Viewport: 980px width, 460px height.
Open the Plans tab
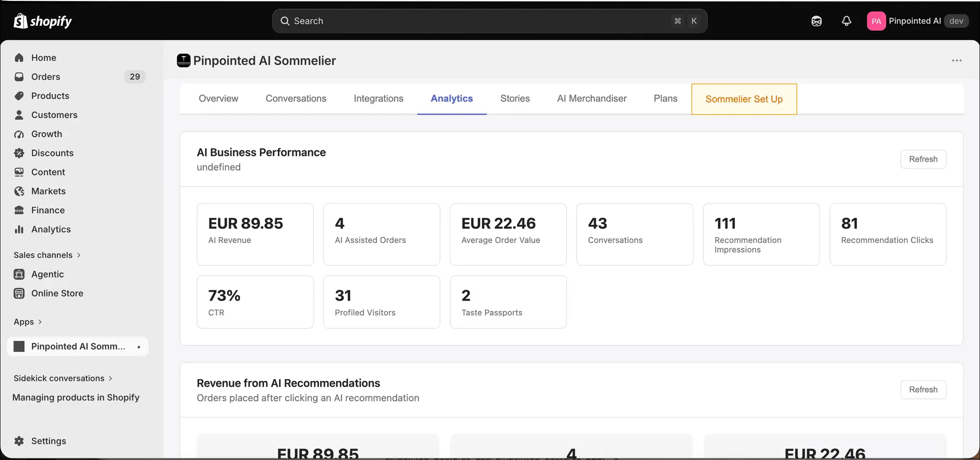(665, 99)
